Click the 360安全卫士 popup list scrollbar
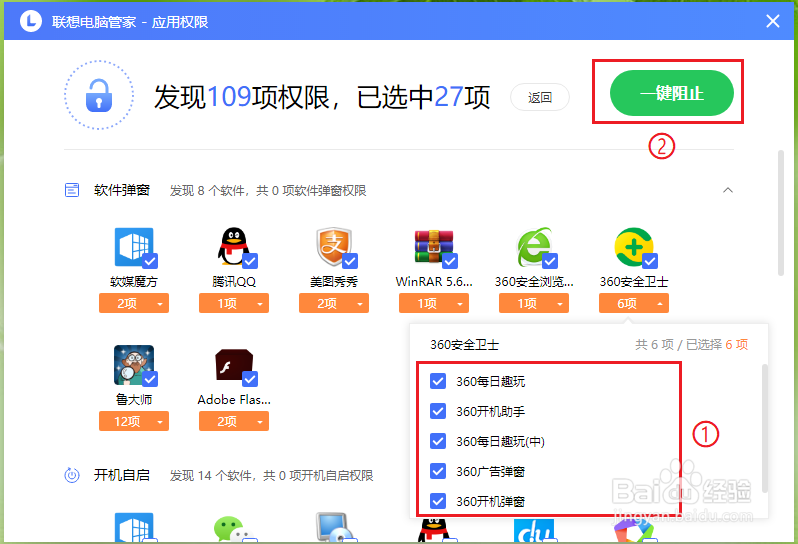 click(764, 428)
